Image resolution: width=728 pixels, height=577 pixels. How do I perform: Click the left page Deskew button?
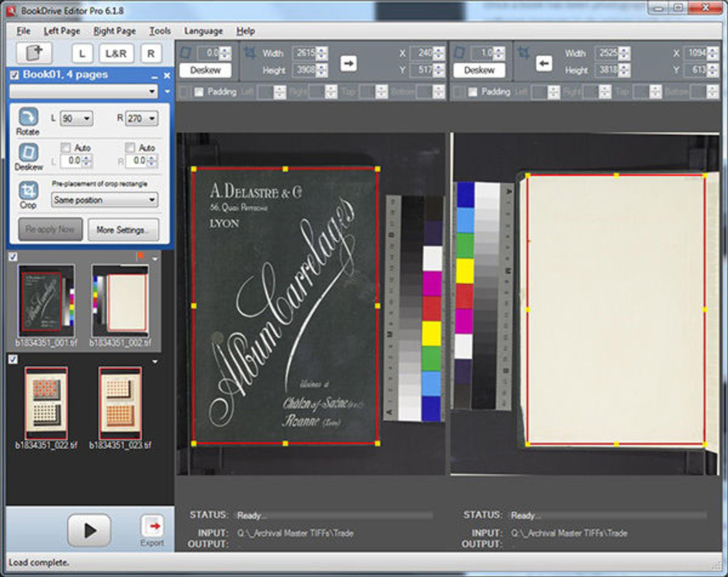(205, 70)
